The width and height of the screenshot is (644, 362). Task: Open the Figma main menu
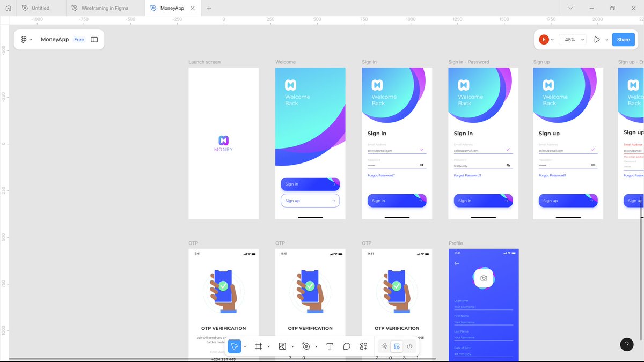coord(25,39)
